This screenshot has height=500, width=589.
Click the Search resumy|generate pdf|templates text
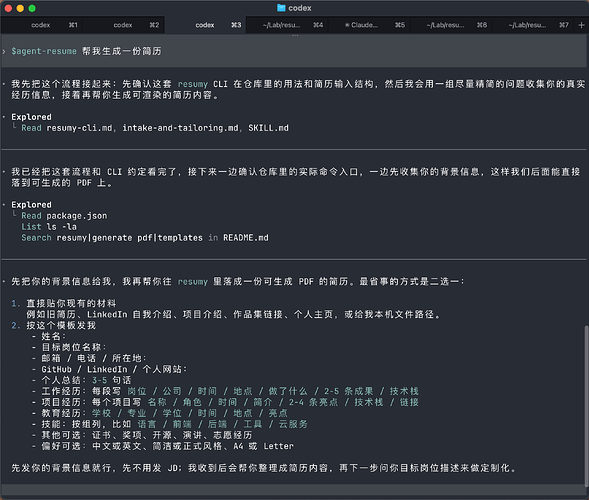click(112, 238)
